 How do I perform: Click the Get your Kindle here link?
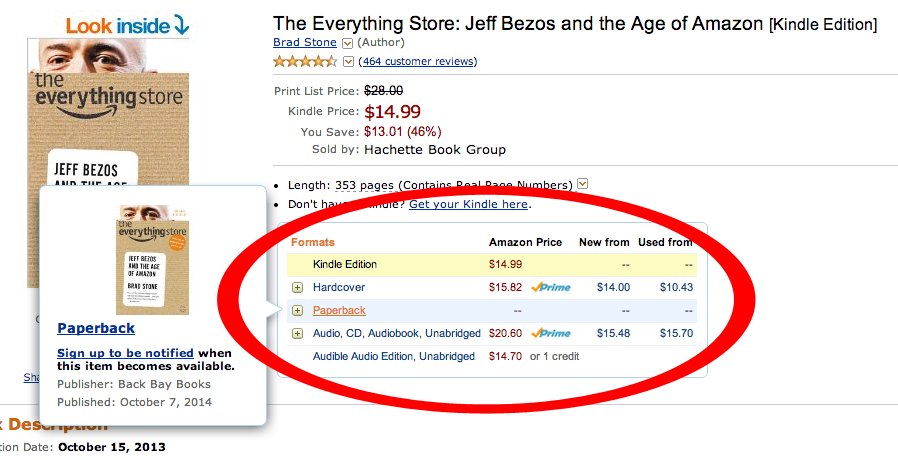coord(468,204)
